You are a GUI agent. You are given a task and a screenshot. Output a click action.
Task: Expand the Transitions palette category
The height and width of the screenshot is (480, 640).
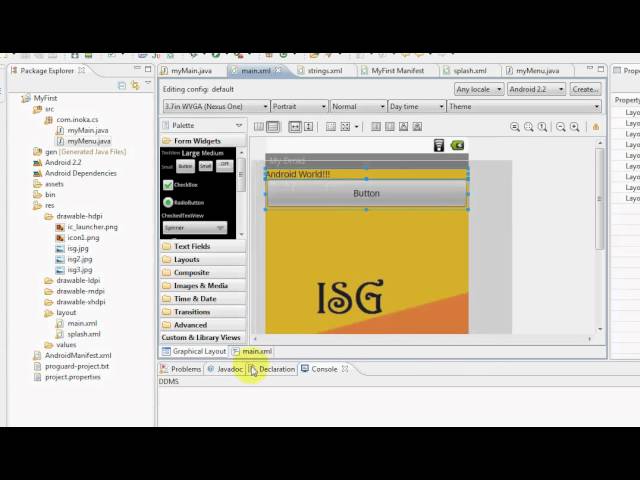tap(203, 312)
